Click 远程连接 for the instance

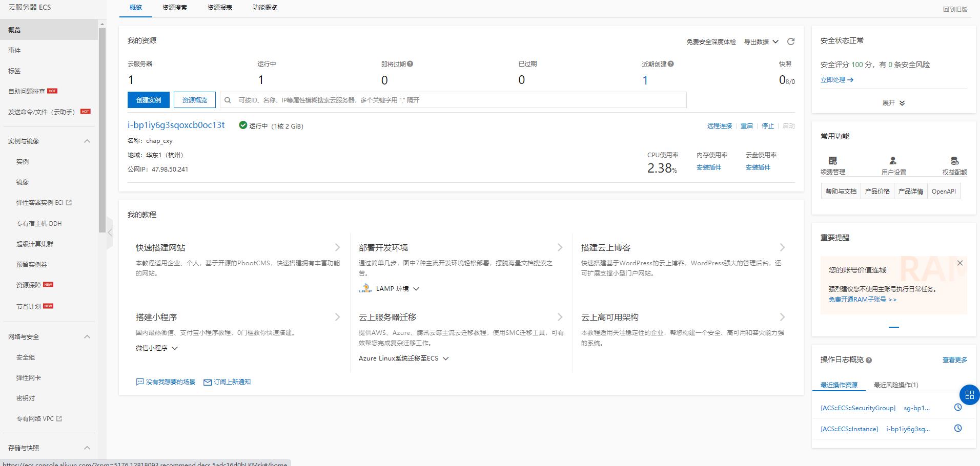tap(720, 126)
